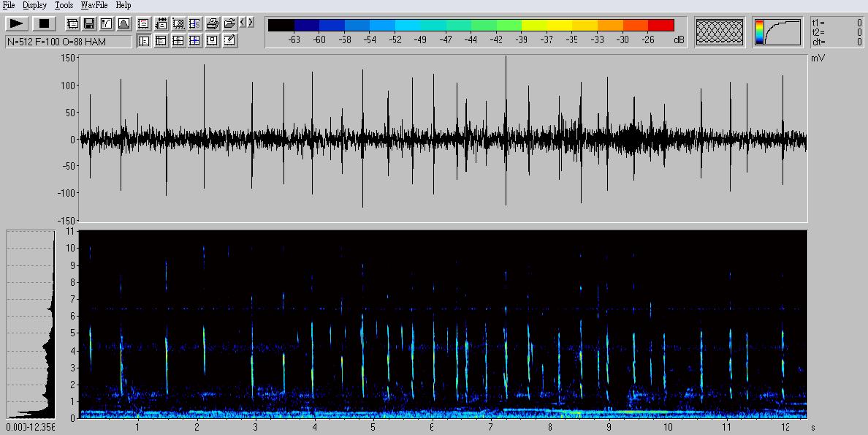
Task: Click the red end of the dB color scale
Action: [x=660, y=25]
